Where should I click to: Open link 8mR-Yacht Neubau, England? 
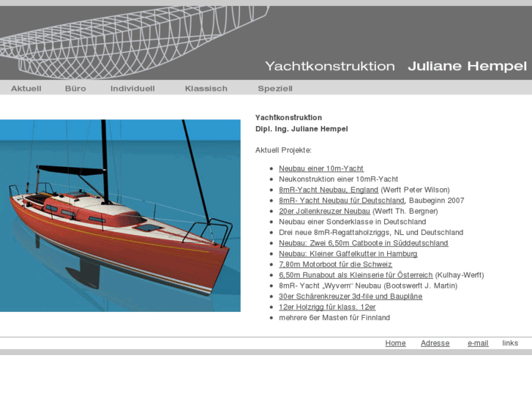[x=329, y=190]
